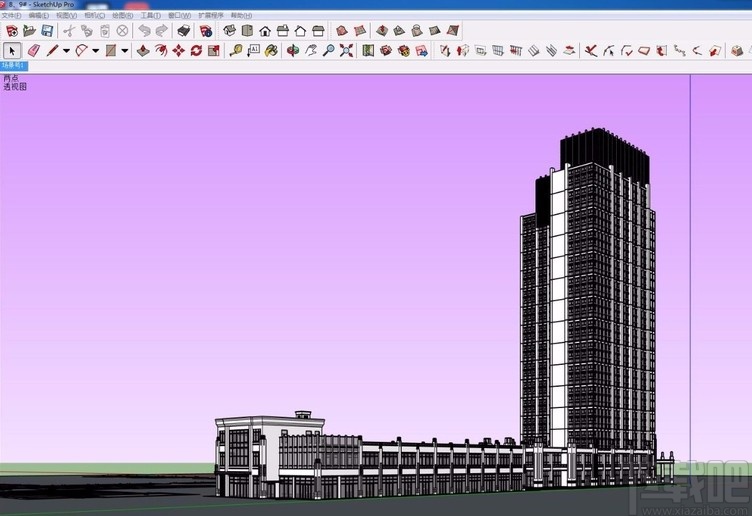Activate the red Rotate tool
This screenshot has height=516, width=752.
[196, 50]
